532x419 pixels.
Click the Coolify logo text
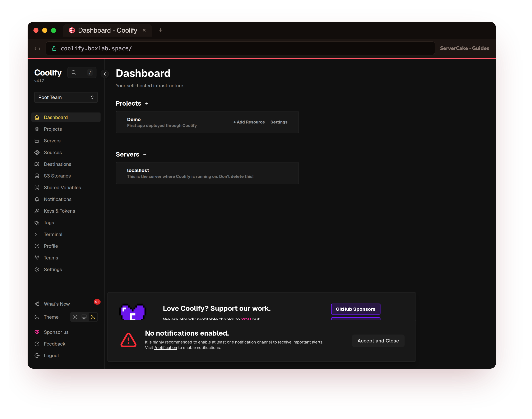point(48,73)
